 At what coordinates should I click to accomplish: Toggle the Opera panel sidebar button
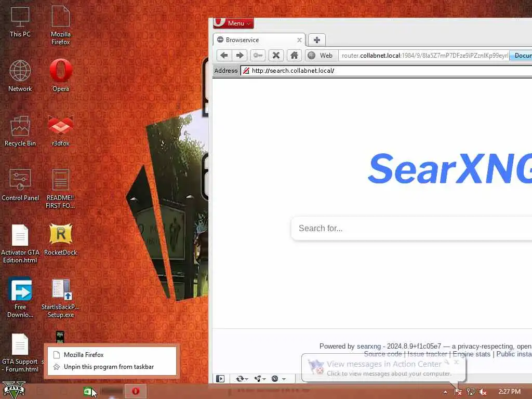[x=220, y=379]
